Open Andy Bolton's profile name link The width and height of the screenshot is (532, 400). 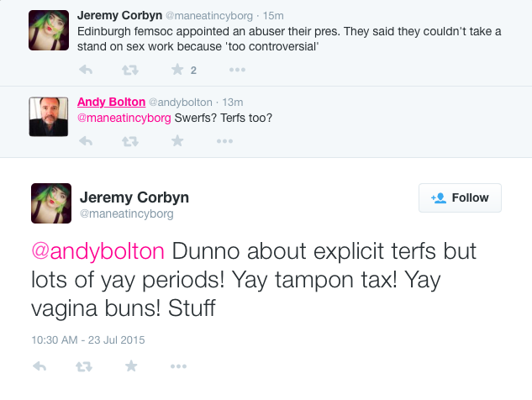pos(112,102)
